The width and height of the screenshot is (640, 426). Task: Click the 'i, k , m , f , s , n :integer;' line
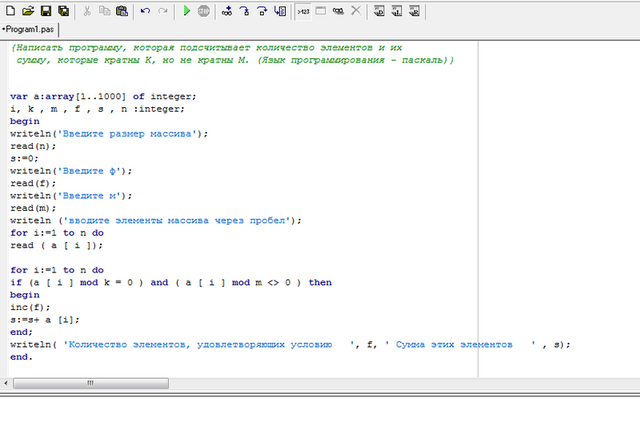click(98, 109)
